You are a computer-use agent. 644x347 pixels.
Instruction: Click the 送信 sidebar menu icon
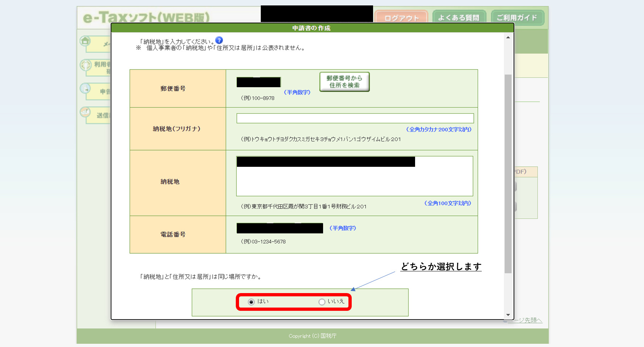(x=85, y=112)
